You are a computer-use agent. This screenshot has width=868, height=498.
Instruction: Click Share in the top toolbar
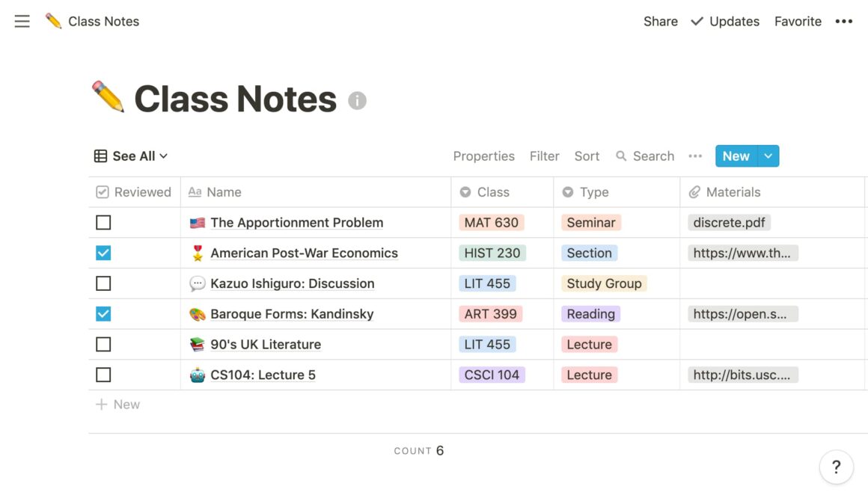(660, 21)
